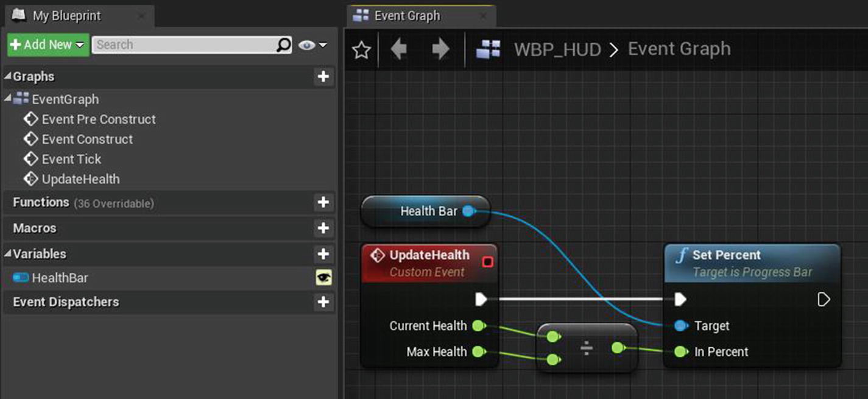Go forward with the right arrow icon
868x399 pixels.
click(440, 49)
